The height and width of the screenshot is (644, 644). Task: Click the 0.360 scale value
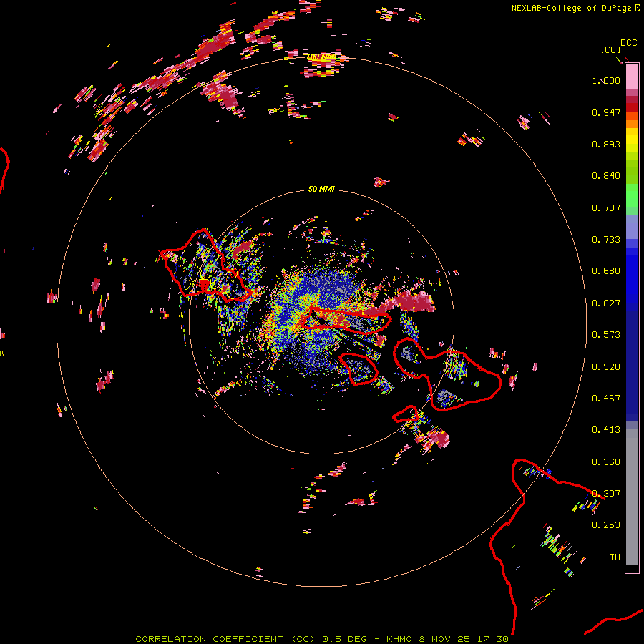click(606, 462)
